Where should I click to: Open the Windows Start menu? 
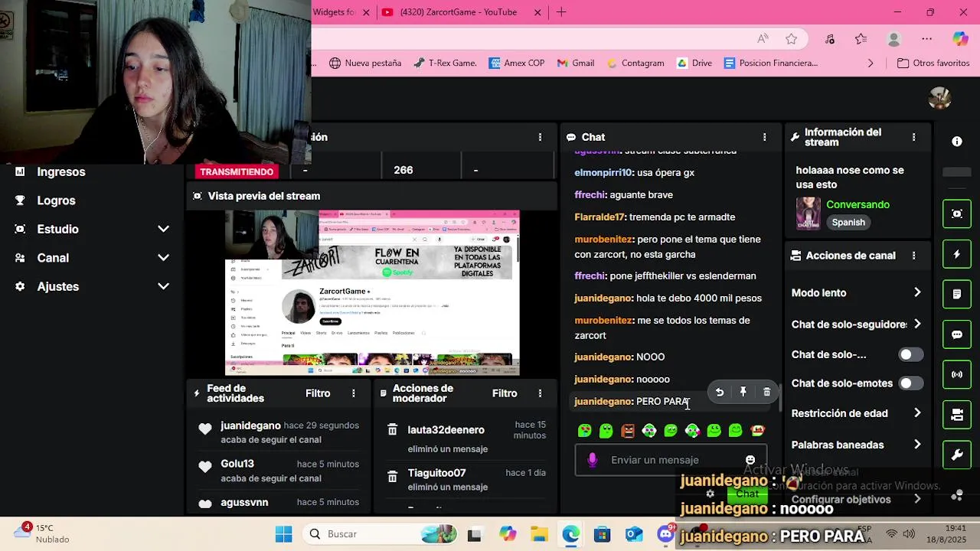click(283, 534)
